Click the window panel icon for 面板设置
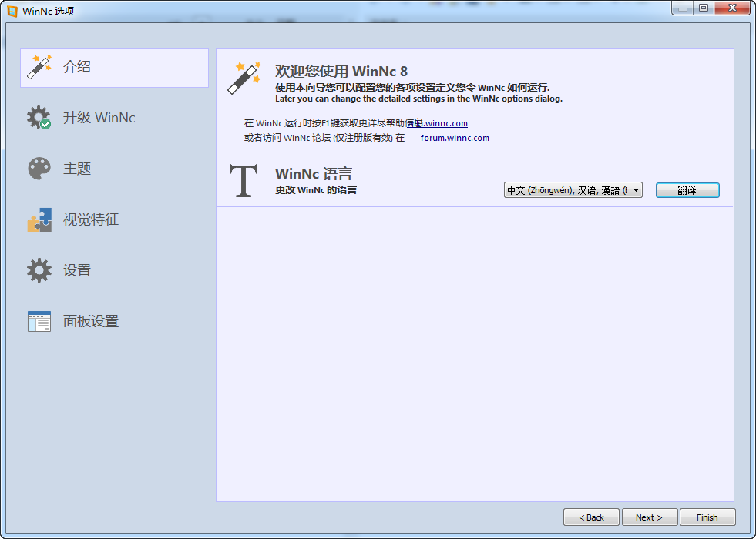Viewport: 756px width, 539px height. 39,321
